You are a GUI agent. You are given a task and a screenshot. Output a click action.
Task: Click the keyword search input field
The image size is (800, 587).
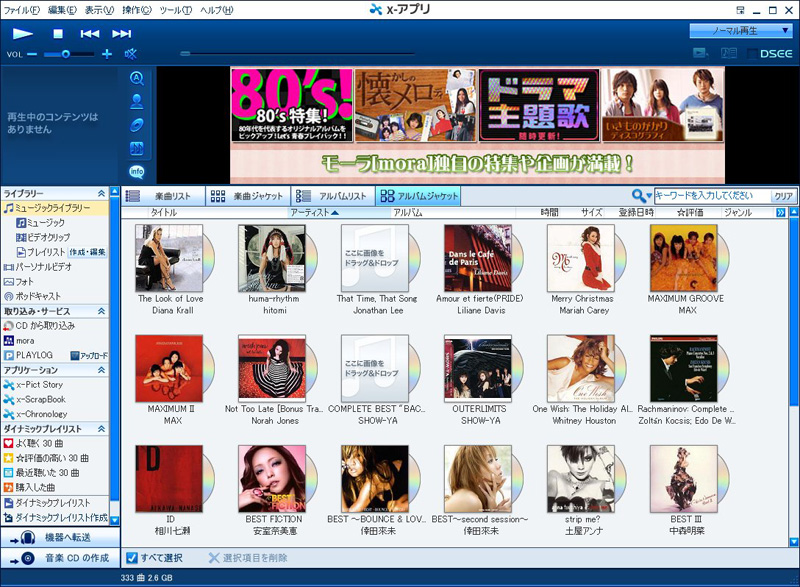pos(712,195)
